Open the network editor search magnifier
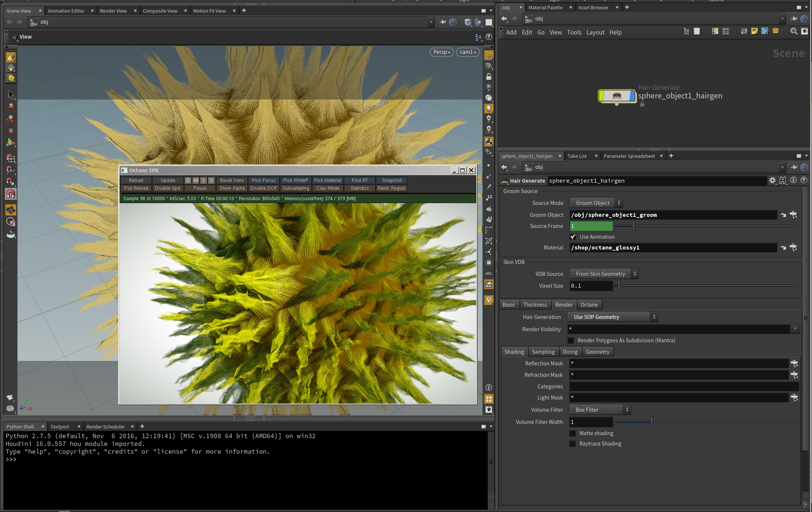This screenshot has width=812, height=512. pyautogui.click(x=794, y=32)
